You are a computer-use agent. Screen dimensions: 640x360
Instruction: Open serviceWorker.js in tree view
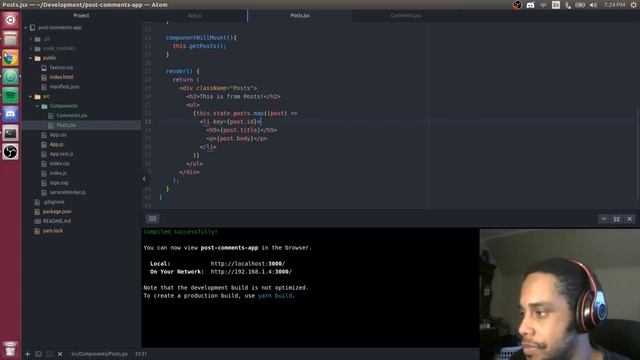(x=68, y=192)
